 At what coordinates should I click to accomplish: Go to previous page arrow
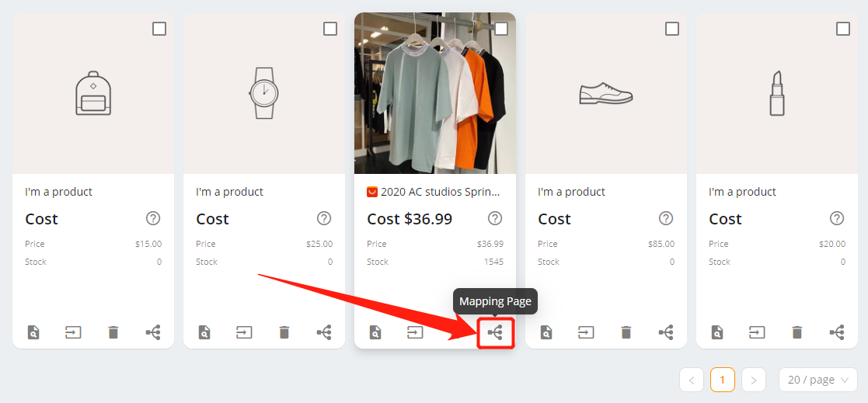point(692,380)
